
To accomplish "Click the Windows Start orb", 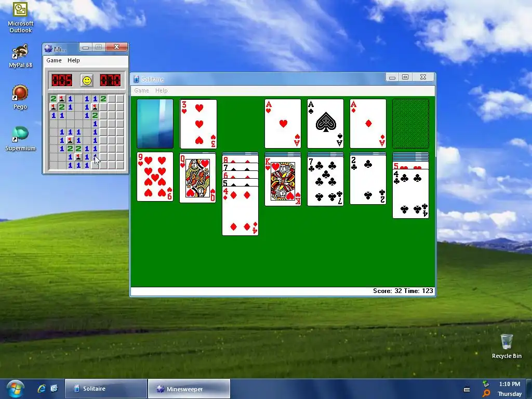I will click(15, 389).
